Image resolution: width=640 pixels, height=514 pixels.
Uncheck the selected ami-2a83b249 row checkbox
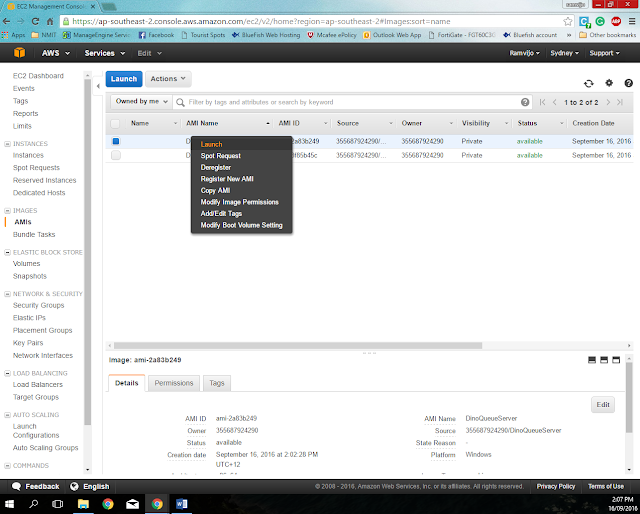(116, 141)
